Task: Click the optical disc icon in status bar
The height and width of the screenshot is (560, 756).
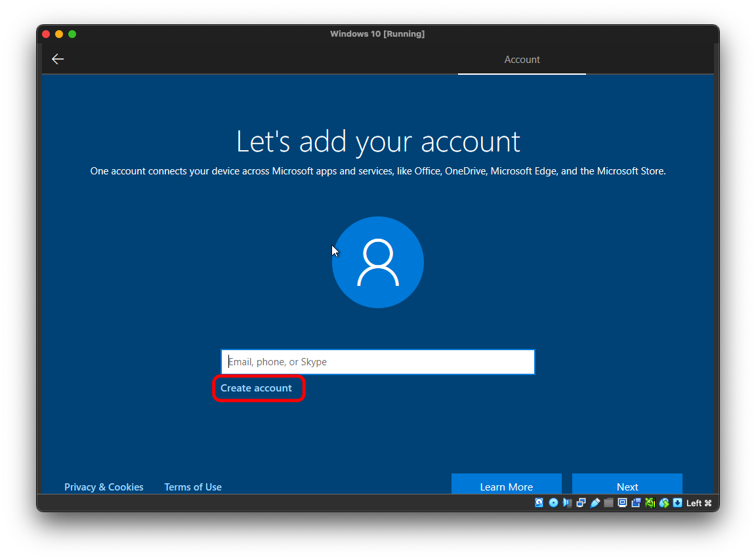Action: (x=553, y=503)
